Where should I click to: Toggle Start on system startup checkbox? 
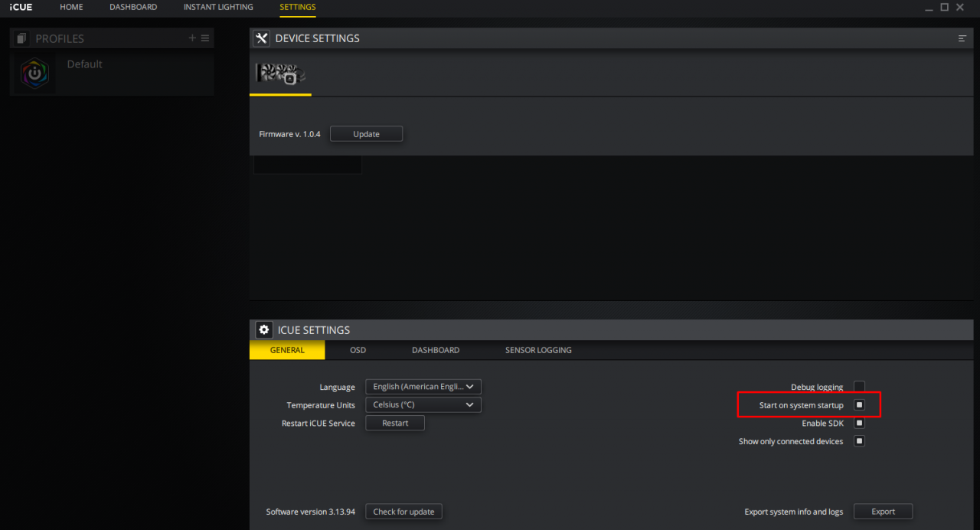pyautogui.click(x=859, y=404)
